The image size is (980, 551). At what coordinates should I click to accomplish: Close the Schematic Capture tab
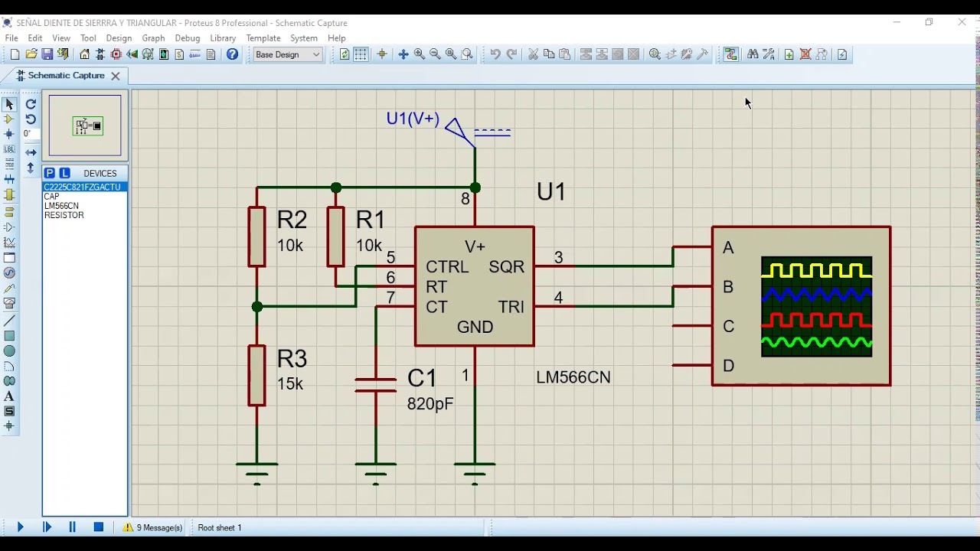[116, 76]
